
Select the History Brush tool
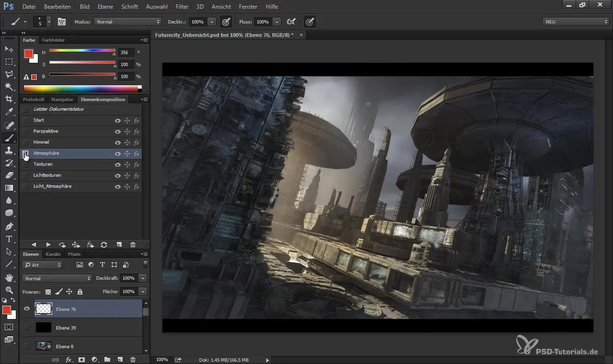coord(9,163)
